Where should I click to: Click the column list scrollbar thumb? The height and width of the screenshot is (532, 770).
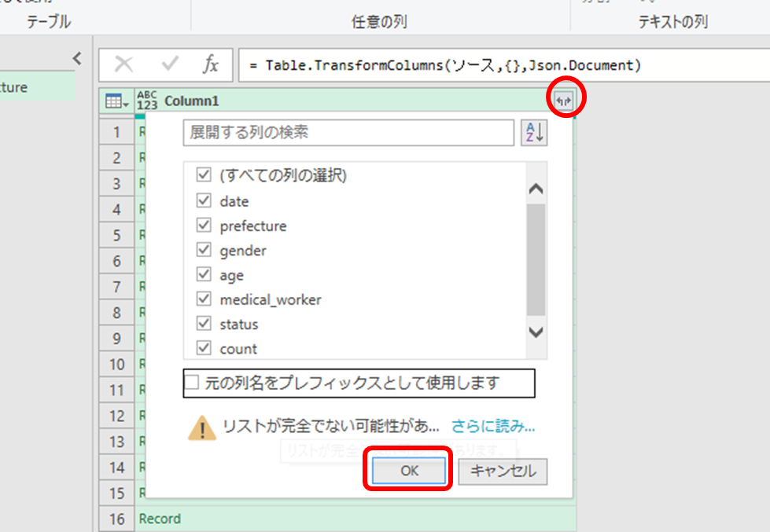point(536,259)
